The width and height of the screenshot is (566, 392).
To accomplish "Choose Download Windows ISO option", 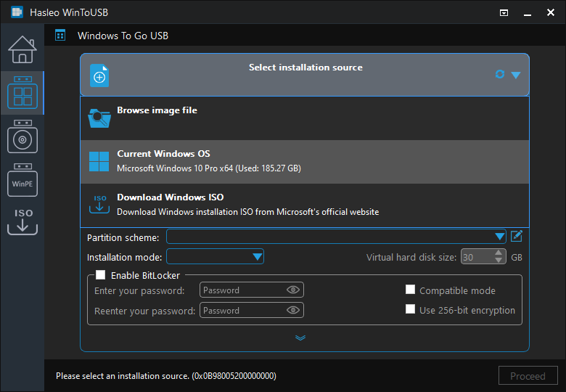I will point(305,205).
